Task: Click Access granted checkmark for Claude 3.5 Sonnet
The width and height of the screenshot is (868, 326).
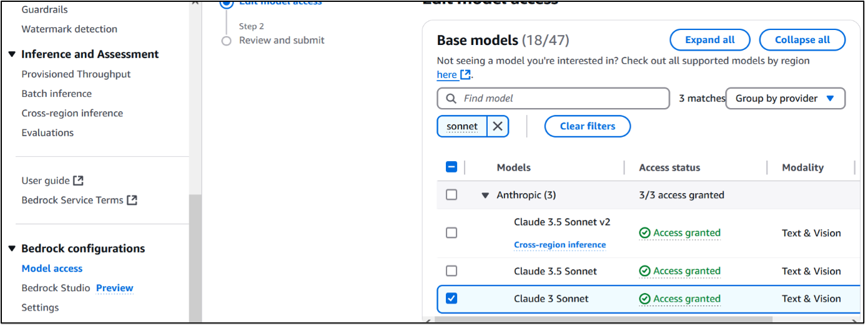Action: [x=645, y=271]
